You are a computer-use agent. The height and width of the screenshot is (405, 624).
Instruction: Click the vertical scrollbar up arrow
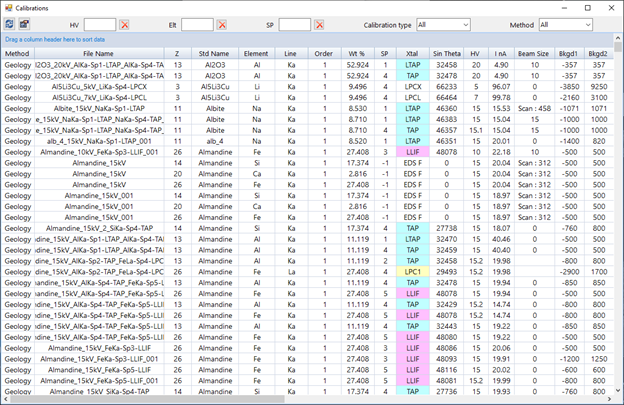tap(618, 38)
